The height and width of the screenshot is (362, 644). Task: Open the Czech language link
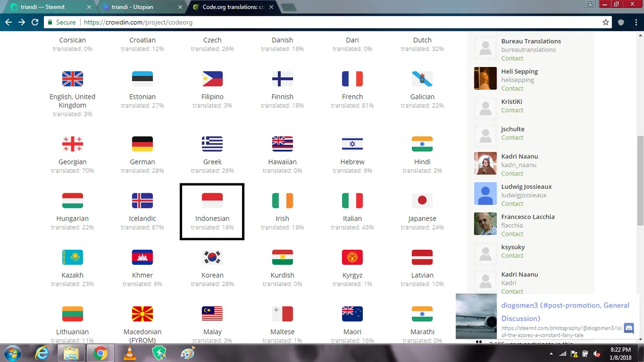tap(212, 40)
